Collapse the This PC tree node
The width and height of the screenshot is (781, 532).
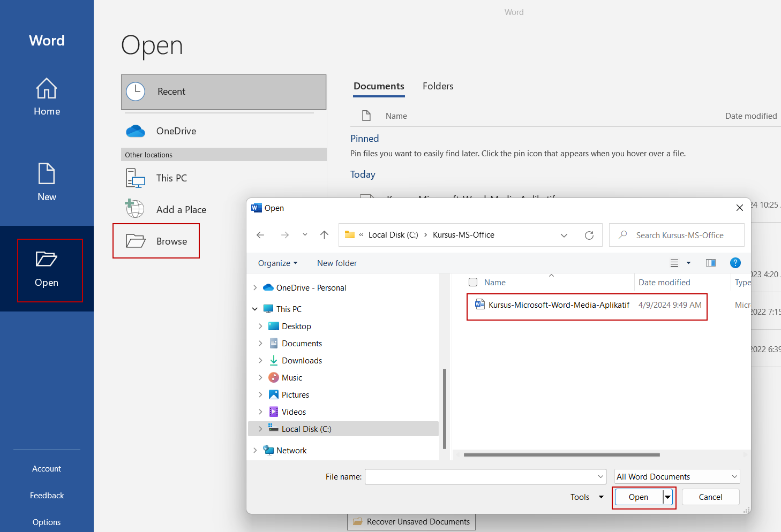(x=255, y=309)
